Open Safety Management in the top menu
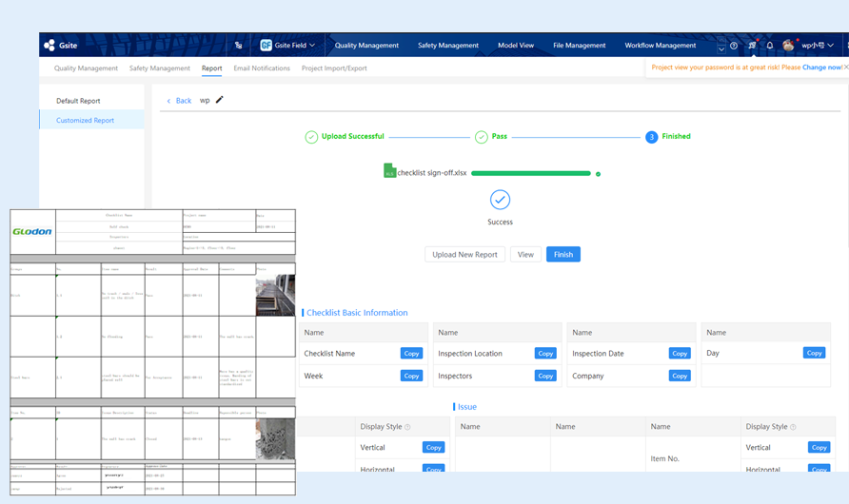849x504 pixels. [447, 46]
